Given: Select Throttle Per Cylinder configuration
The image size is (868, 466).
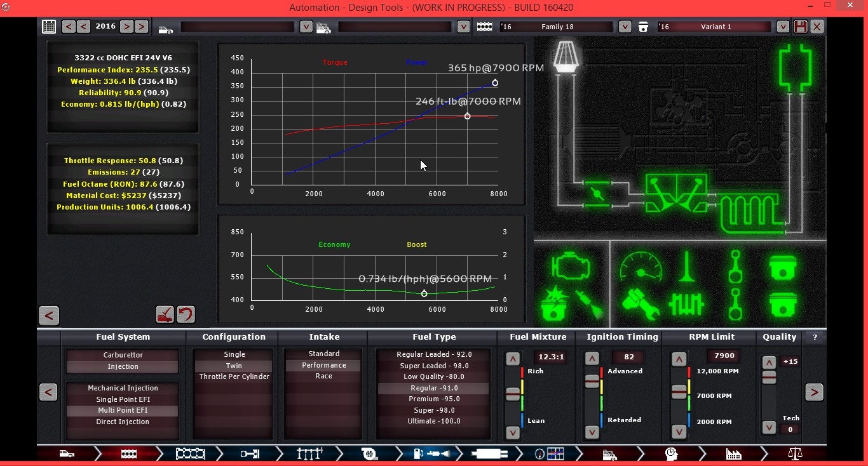Looking at the screenshot, I should point(234,376).
